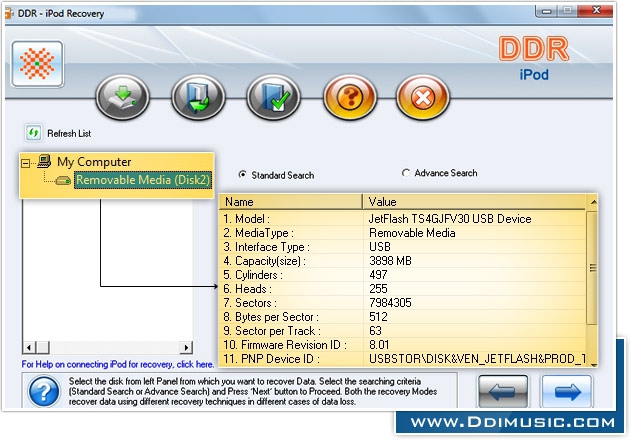
Task: Click the orange checkered logo icon
Action: coord(37,64)
